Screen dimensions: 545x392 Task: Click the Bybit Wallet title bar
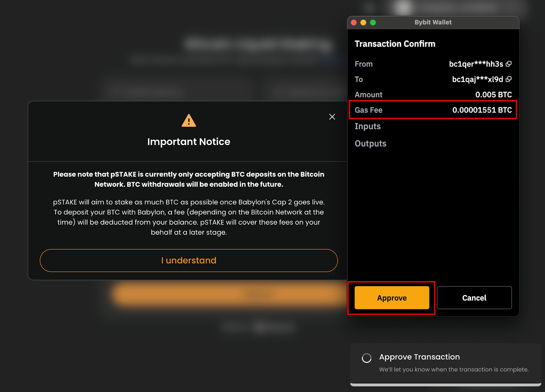[433, 22]
